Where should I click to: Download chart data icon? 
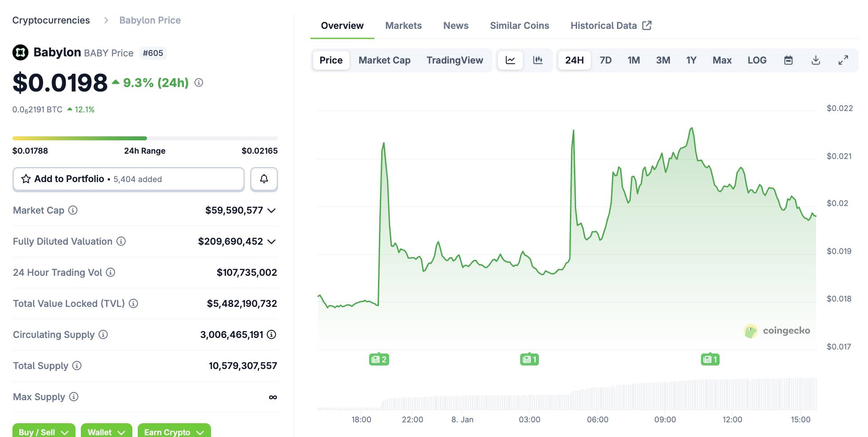coord(816,60)
